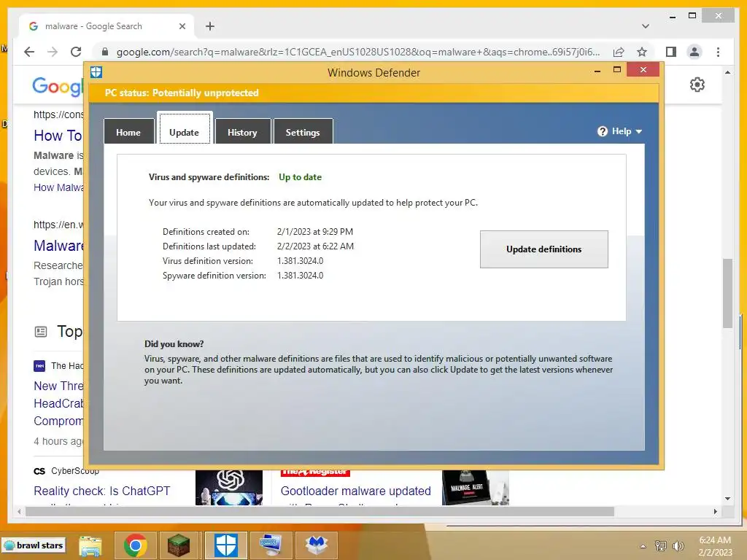Open the Malwarebytes box taskbar icon

[317, 545]
